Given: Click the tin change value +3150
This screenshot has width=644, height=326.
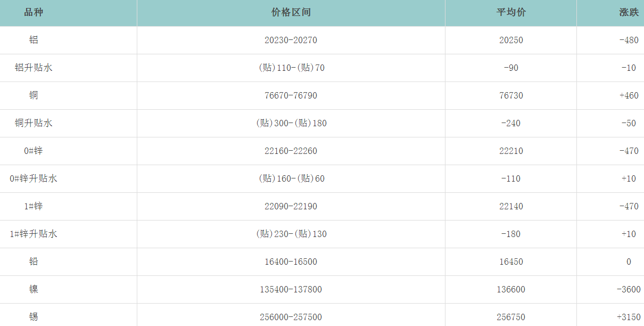Looking at the screenshot, I should [629, 317].
